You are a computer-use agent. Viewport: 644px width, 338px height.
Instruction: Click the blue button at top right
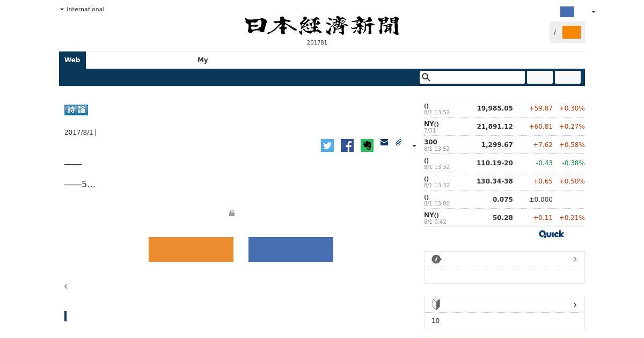tap(567, 12)
